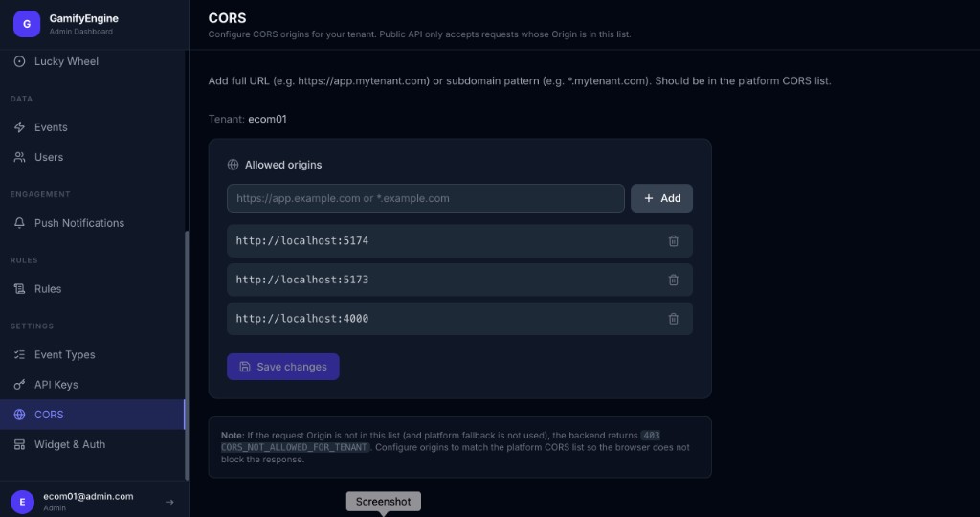Remove the localhost:5173 origin entry

pos(673,280)
